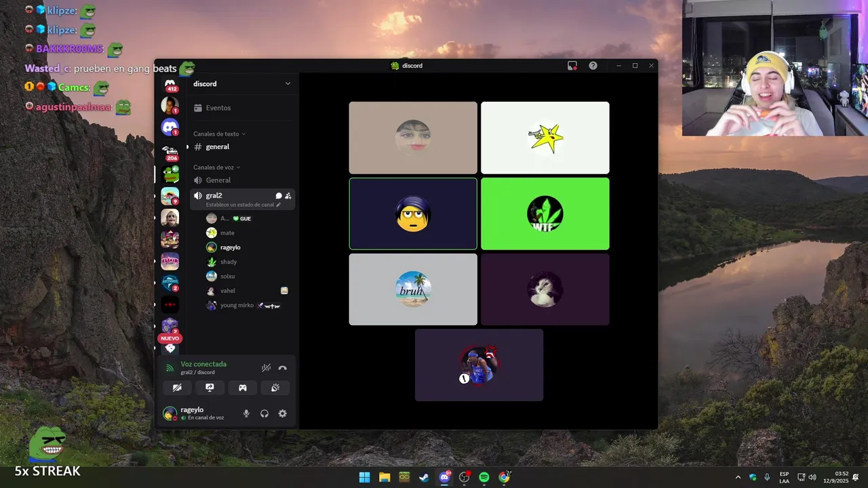868x488 pixels.
Task: Click Voz conectada status link
Action: [x=203, y=364]
